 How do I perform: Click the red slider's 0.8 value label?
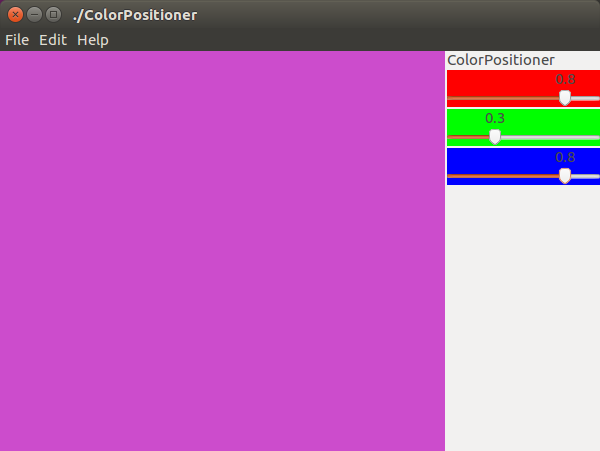565,79
